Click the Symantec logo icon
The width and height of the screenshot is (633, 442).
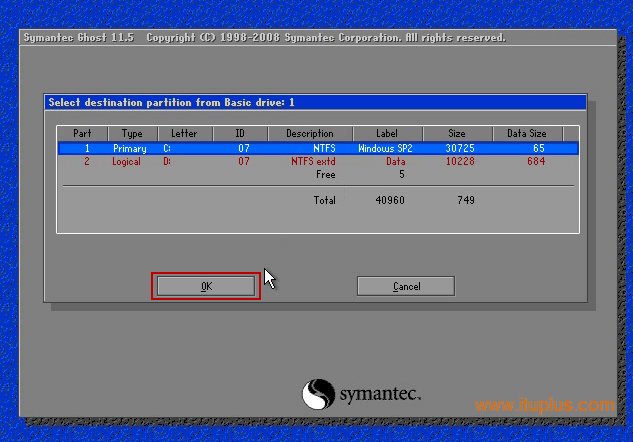click(x=319, y=394)
